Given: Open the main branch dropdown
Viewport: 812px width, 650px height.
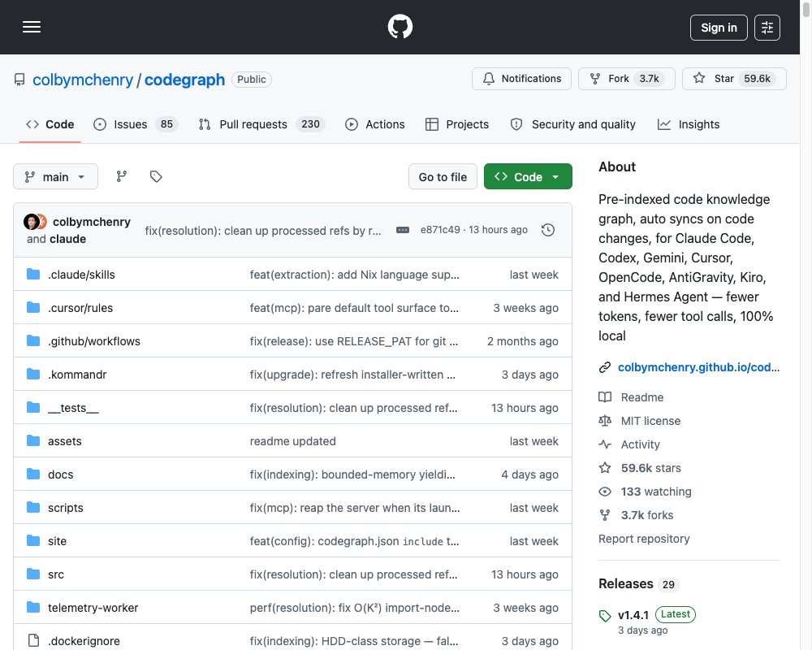Looking at the screenshot, I should [55, 177].
